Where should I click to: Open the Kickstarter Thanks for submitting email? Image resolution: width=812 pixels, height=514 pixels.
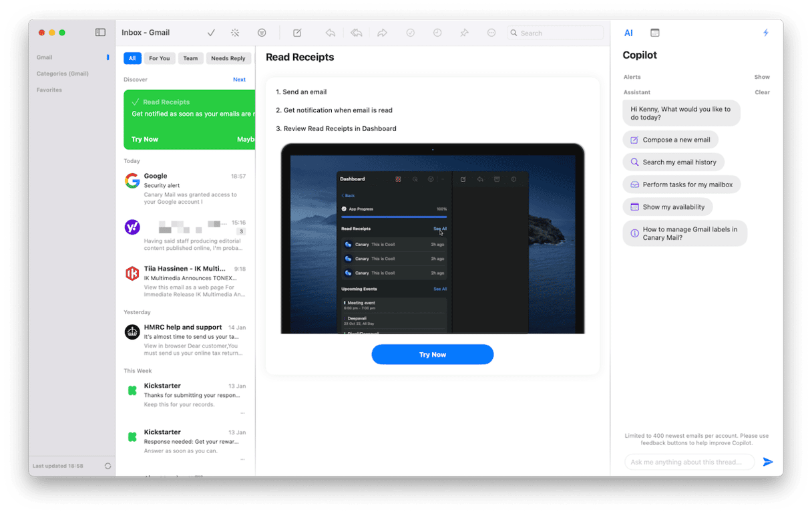(186, 398)
